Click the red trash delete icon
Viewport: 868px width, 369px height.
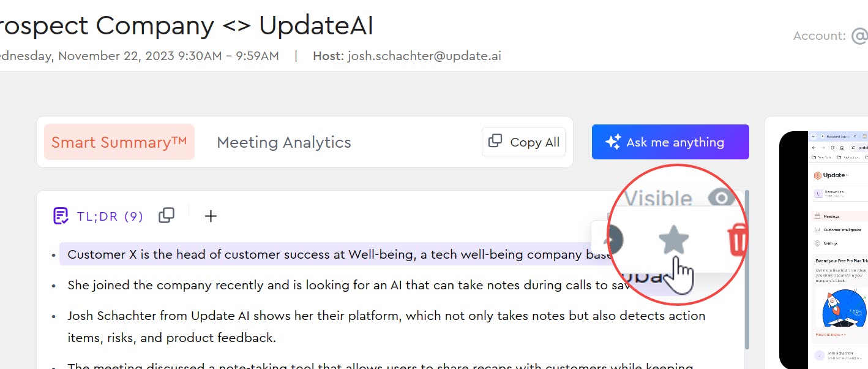[738, 240]
